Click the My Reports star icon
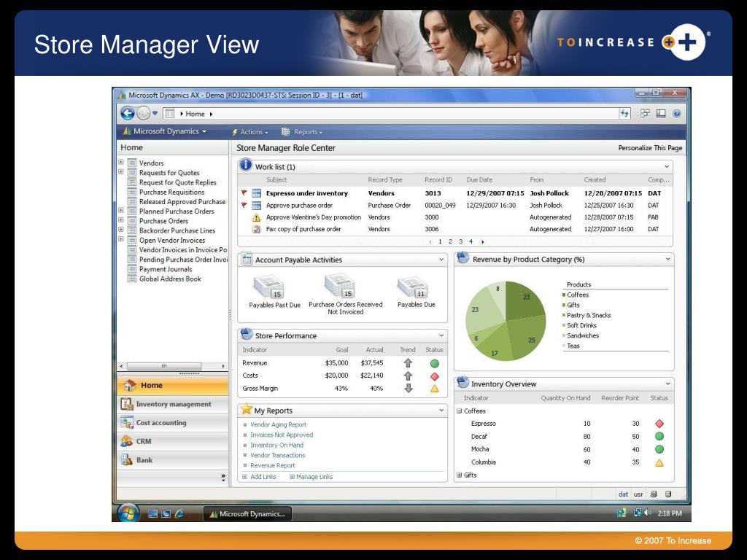 tap(246, 409)
